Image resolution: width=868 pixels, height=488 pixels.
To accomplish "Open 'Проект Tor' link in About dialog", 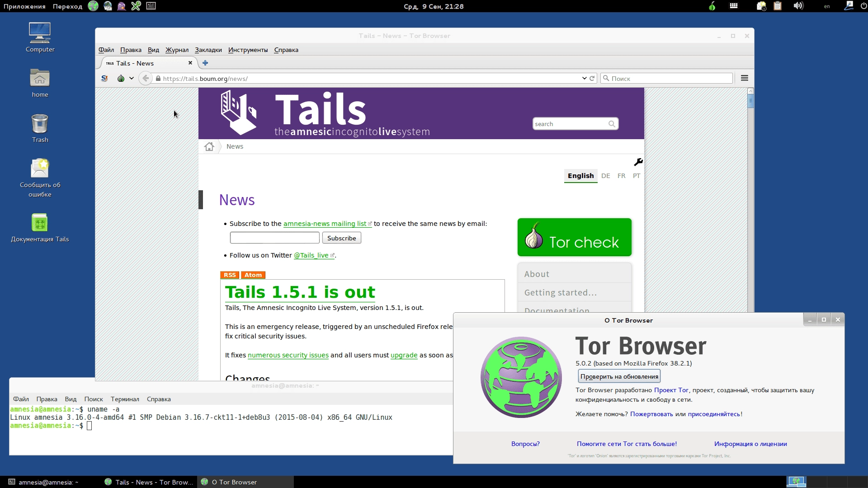I will pyautogui.click(x=671, y=390).
